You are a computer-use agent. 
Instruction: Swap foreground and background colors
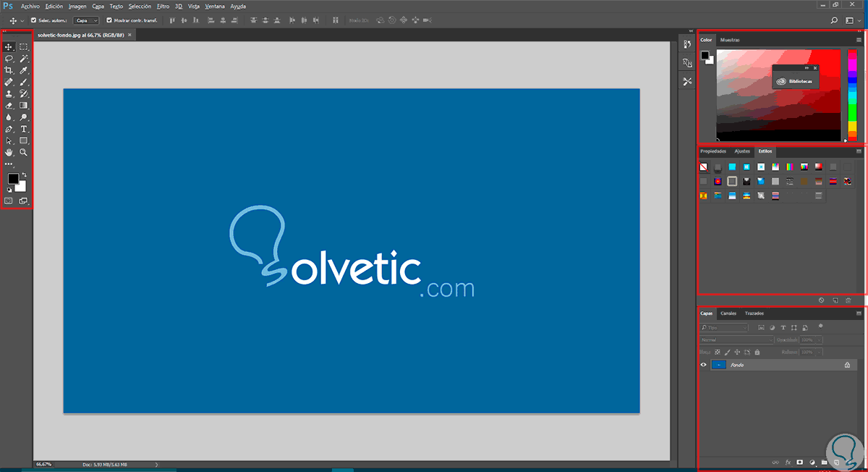(x=24, y=174)
